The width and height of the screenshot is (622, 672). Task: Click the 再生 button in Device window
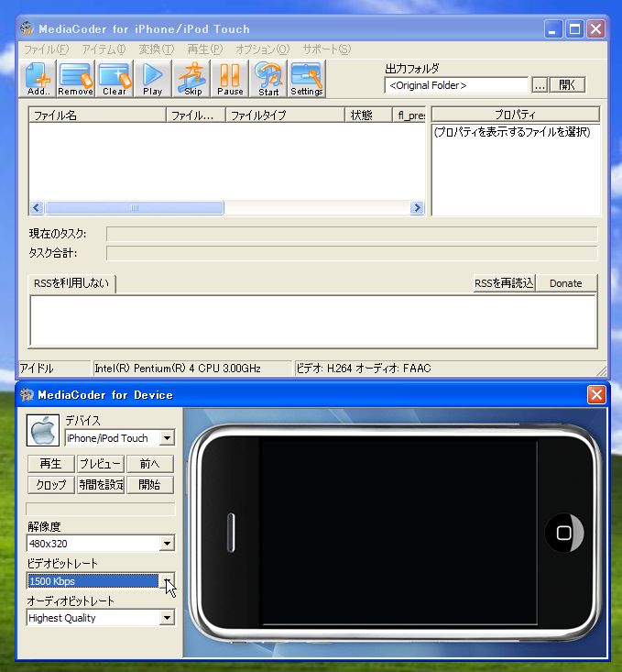coord(50,464)
